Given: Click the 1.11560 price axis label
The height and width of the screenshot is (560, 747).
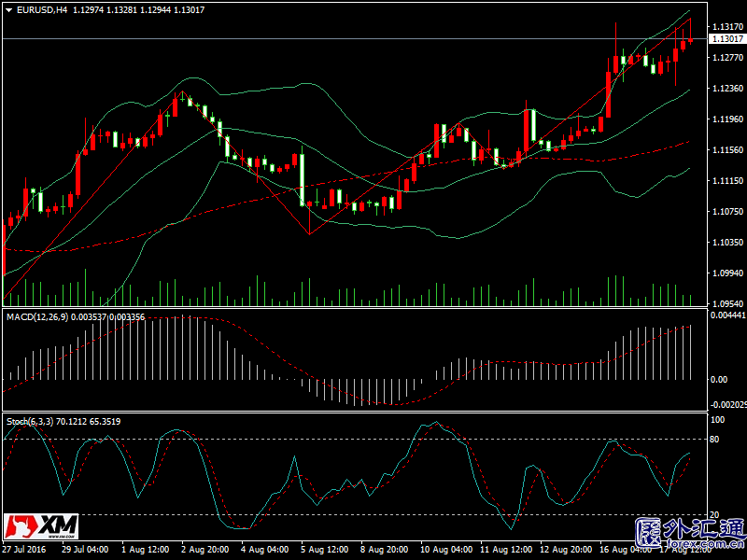Looking at the screenshot, I should (x=727, y=149).
